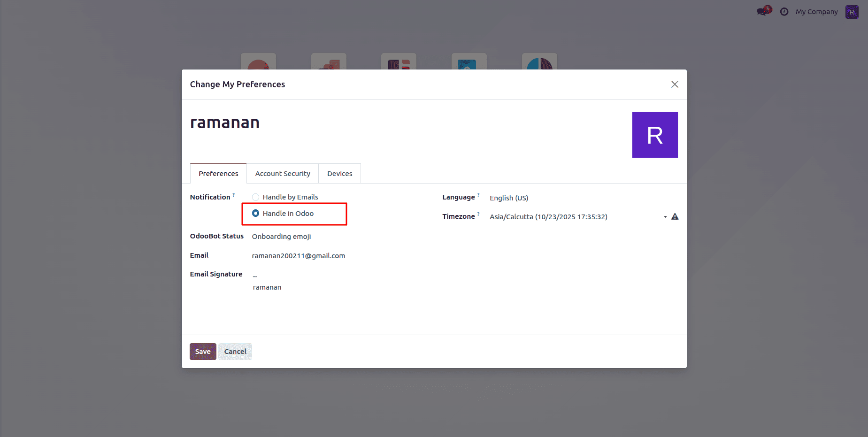Open the OdooBot Status selector
The height and width of the screenshot is (437, 868).
pos(281,236)
